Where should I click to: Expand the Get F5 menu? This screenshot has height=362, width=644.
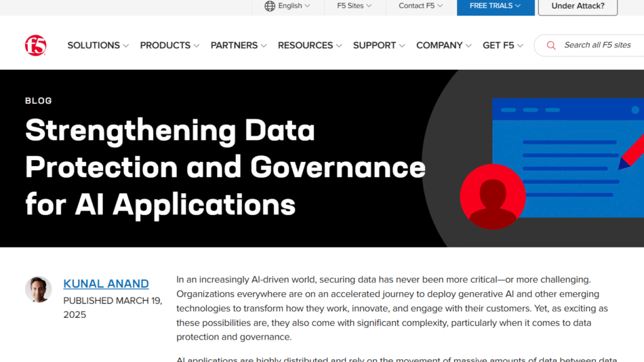pos(502,45)
